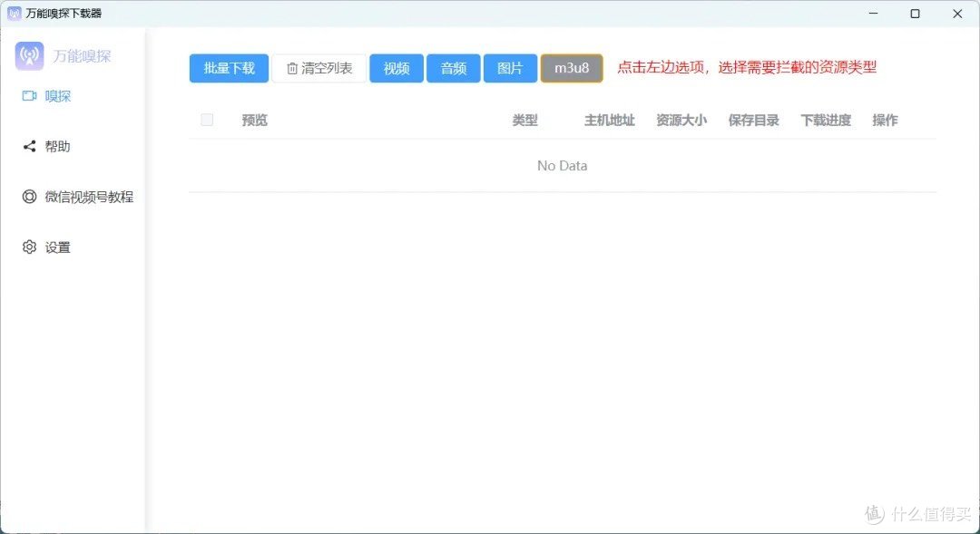Toggle the 音频 resource type button
The width and height of the screenshot is (980, 534).
[x=453, y=68]
